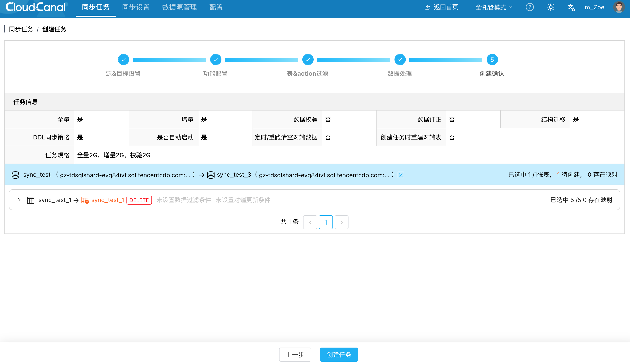
Task: Open the language translation icon
Action: [x=571, y=8]
